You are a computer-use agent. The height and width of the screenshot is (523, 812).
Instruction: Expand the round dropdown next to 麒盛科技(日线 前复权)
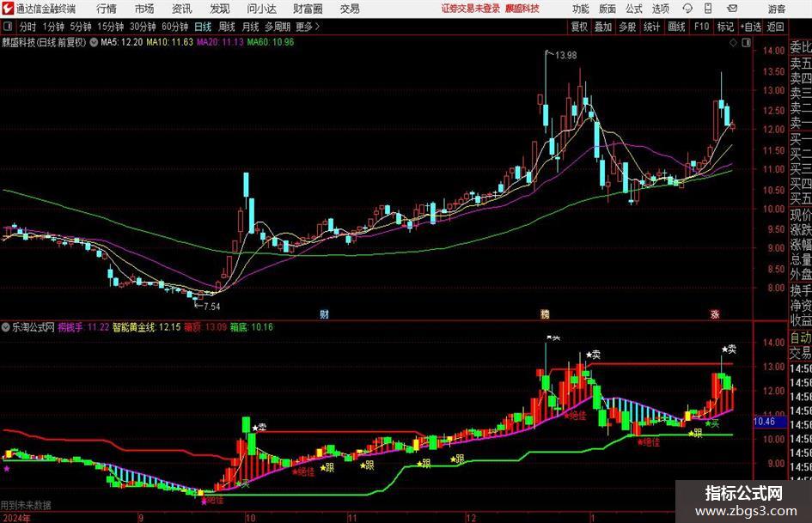[94, 42]
